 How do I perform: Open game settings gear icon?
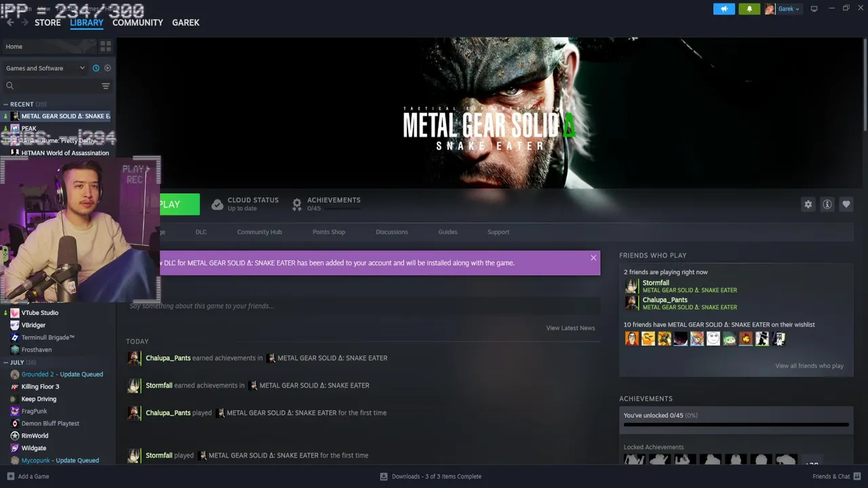pos(808,204)
